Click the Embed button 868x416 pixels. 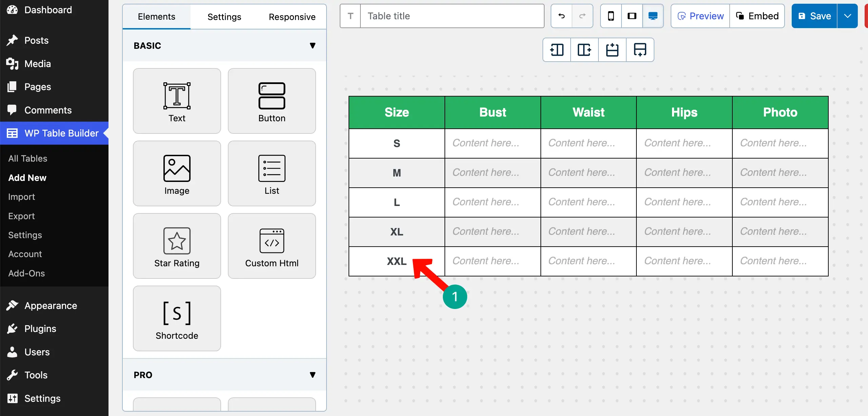pyautogui.click(x=757, y=16)
